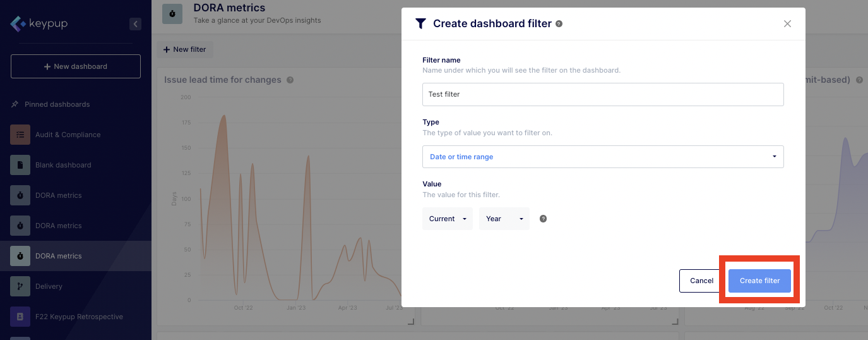This screenshot has width=868, height=340.
Task: Click help icon next to Issue lead time title
Action: (x=290, y=80)
